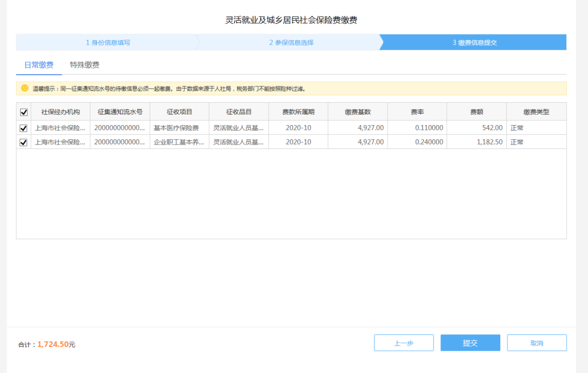The image size is (588, 373).
Task: Click the truncated 上海市社会保险 agency cell
Action: 60,127
